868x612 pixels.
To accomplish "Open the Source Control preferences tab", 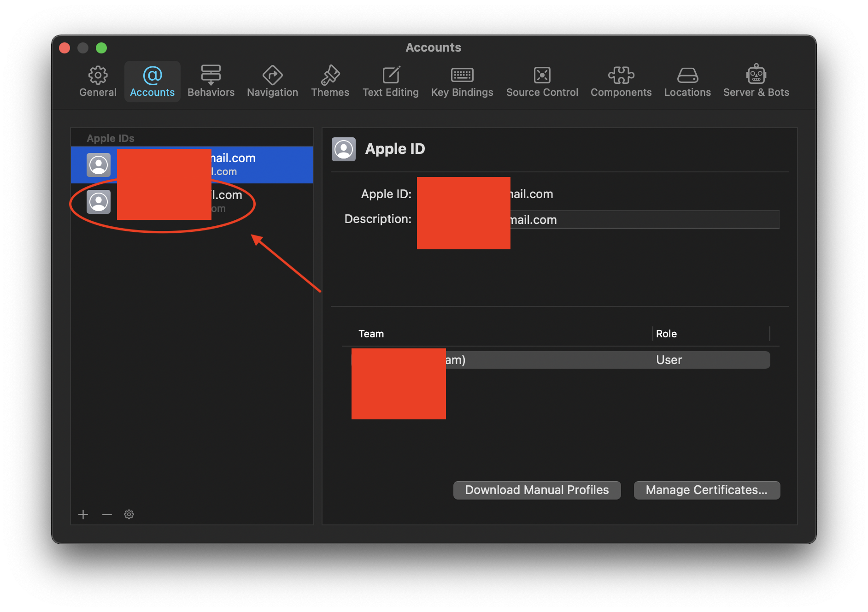I will pos(542,82).
